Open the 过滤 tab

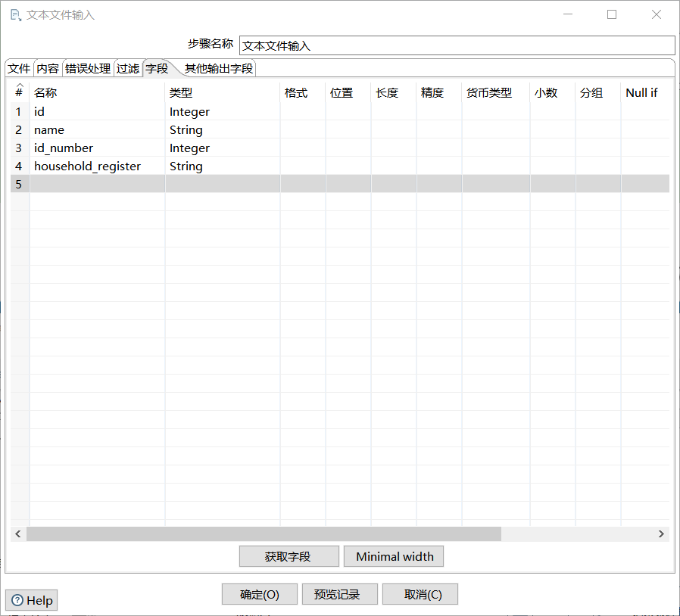coord(128,69)
